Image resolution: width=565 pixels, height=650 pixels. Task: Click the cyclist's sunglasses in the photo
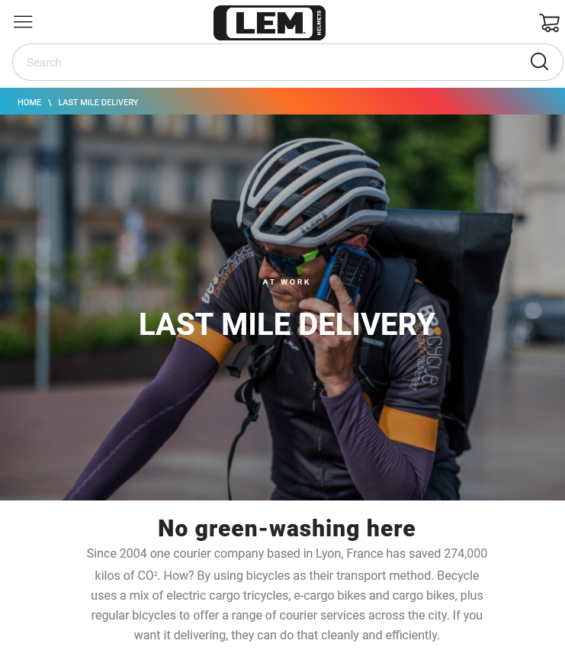(286, 259)
